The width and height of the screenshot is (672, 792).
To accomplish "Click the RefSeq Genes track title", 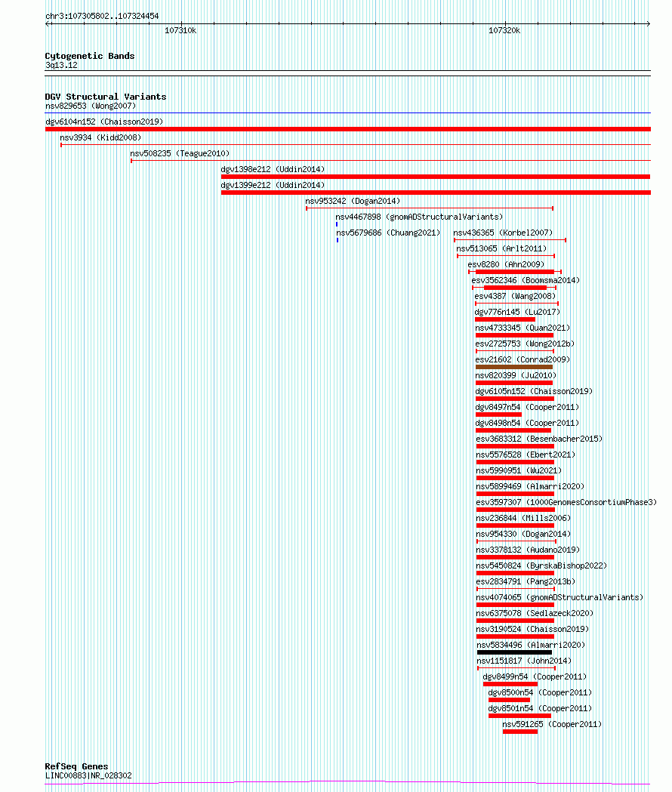I will pos(76,767).
